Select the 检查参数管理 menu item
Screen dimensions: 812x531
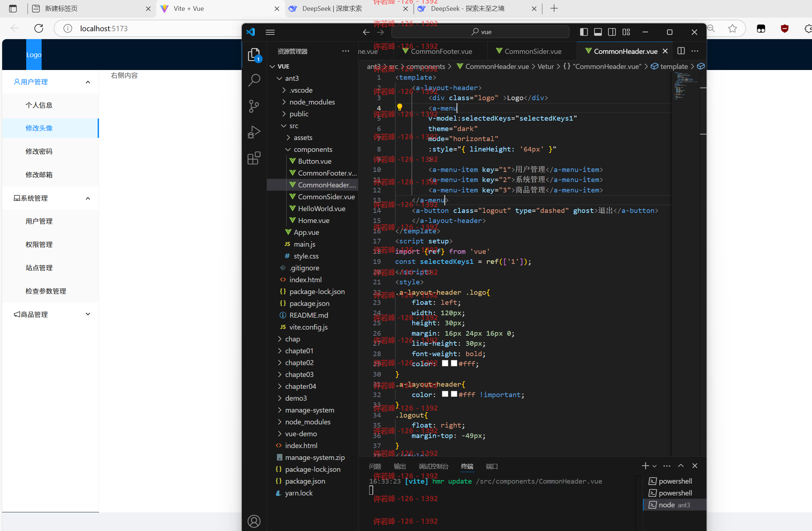(x=51, y=291)
